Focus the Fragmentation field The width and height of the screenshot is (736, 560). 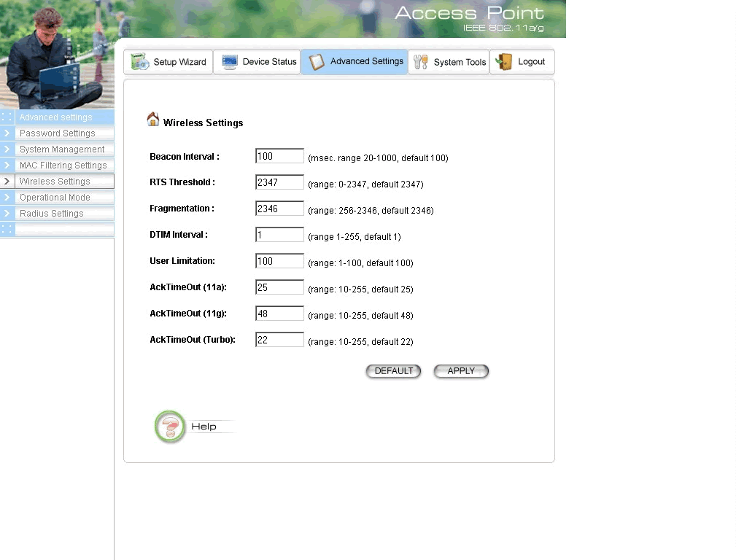[x=279, y=209]
